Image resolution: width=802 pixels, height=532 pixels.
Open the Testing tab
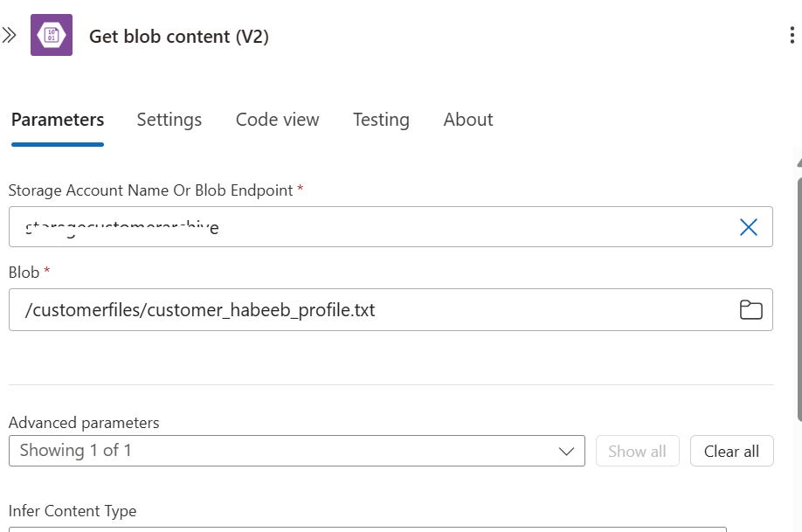(x=381, y=120)
